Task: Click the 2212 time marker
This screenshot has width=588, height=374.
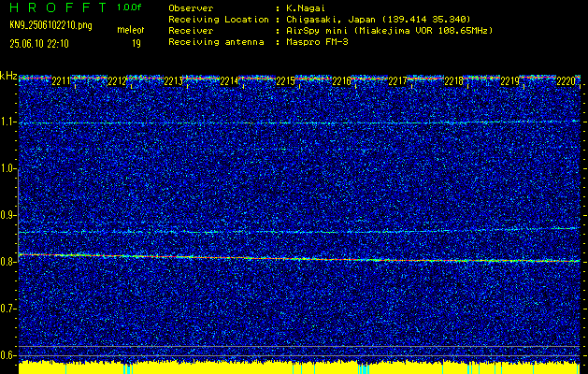Action: [118, 81]
